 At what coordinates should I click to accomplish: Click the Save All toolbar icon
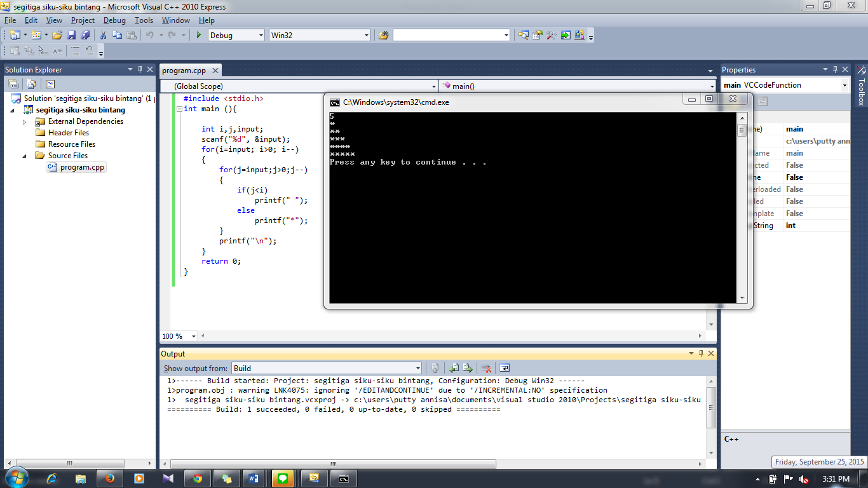pyautogui.click(x=85, y=36)
